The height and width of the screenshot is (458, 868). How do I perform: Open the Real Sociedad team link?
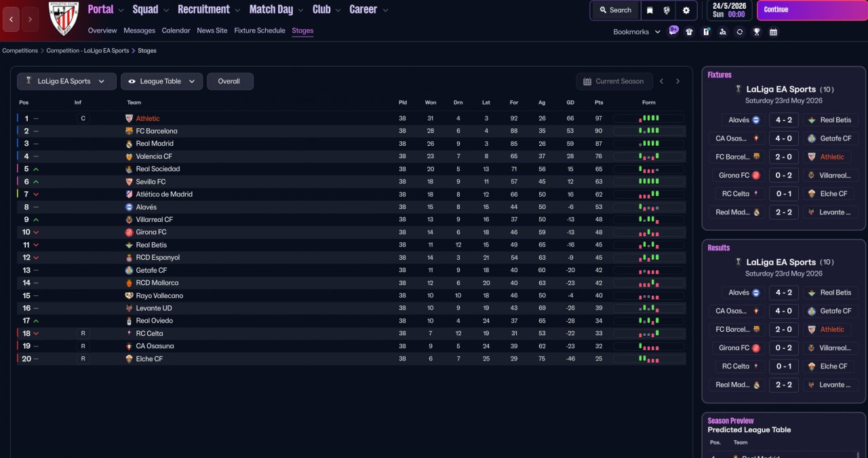pos(157,169)
